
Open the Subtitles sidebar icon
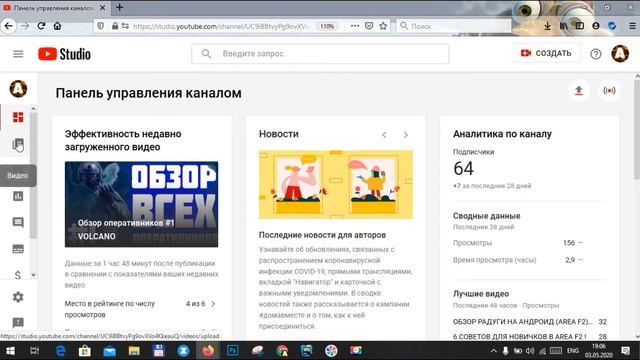tap(18, 249)
